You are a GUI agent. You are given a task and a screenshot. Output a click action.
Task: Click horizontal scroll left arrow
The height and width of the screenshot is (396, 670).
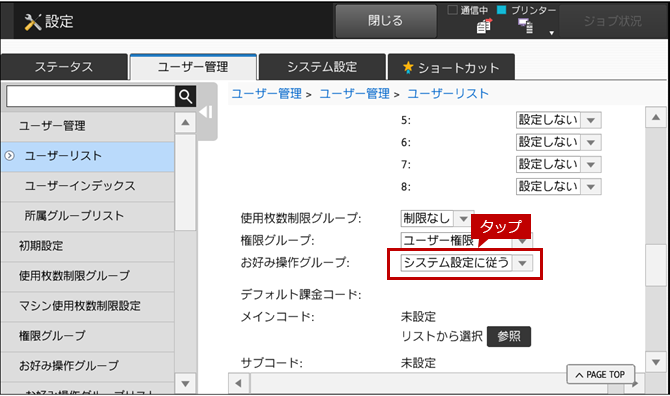pos(238,384)
